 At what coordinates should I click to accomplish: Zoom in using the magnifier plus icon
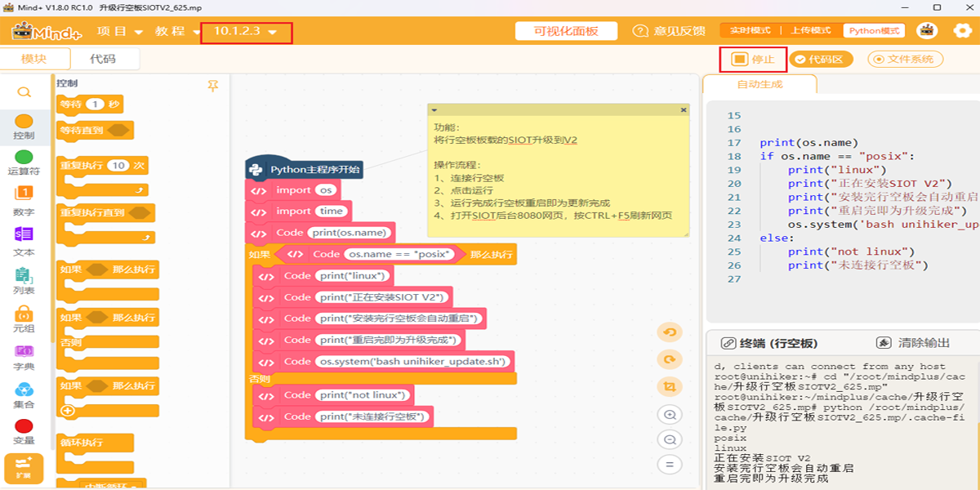670,414
